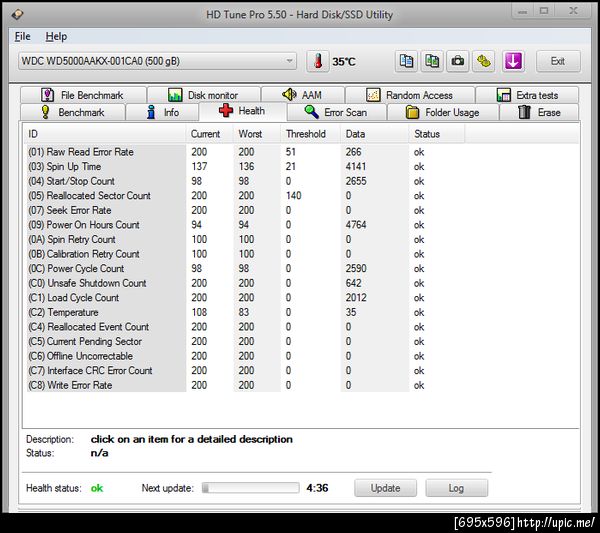Open the drive selection dropdown
The image size is (600, 533).
(x=157, y=61)
